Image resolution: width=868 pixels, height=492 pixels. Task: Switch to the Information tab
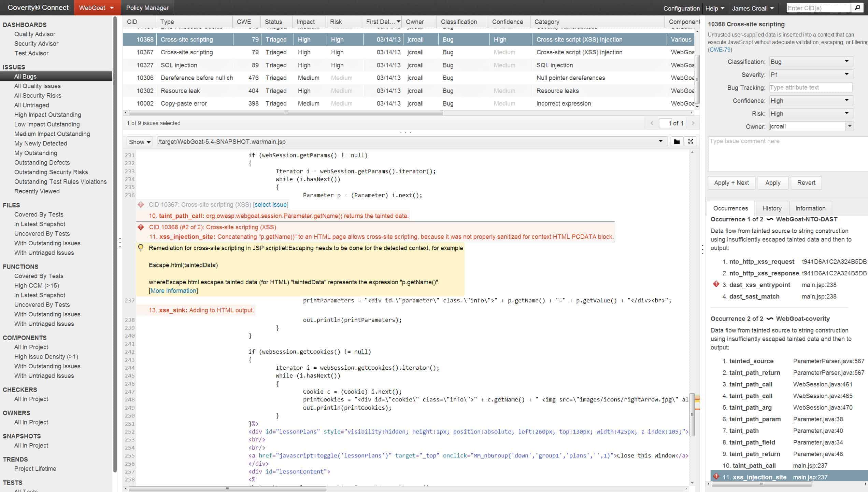coord(810,208)
